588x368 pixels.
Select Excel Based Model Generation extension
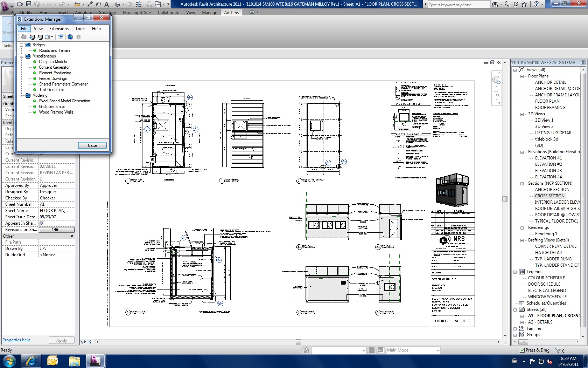point(64,101)
